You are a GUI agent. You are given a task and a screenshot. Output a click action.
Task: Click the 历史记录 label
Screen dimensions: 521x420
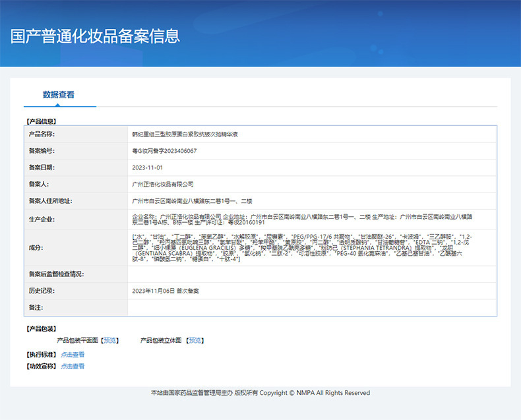(x=42, y=291)
